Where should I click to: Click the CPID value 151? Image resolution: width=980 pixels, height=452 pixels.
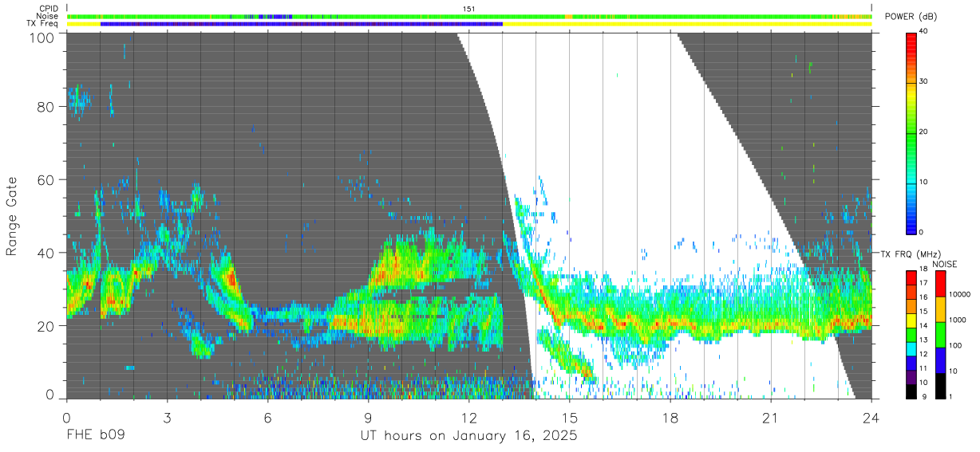(469, 8)
